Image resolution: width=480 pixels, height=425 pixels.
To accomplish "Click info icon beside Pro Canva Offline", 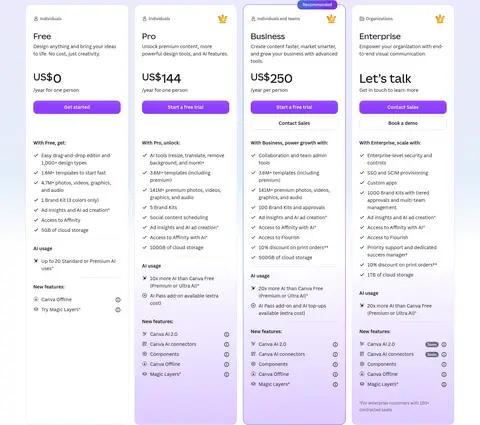I will (226, 364).
